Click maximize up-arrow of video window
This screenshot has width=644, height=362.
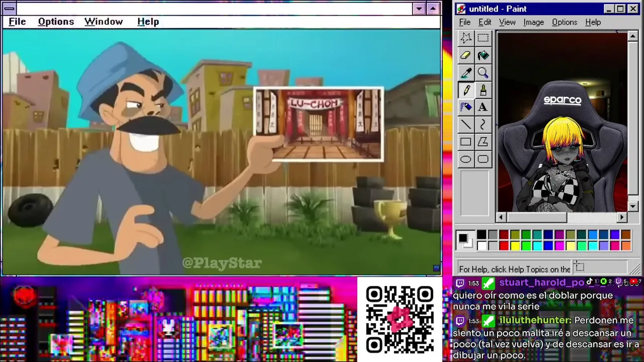(x=433, y=9)
